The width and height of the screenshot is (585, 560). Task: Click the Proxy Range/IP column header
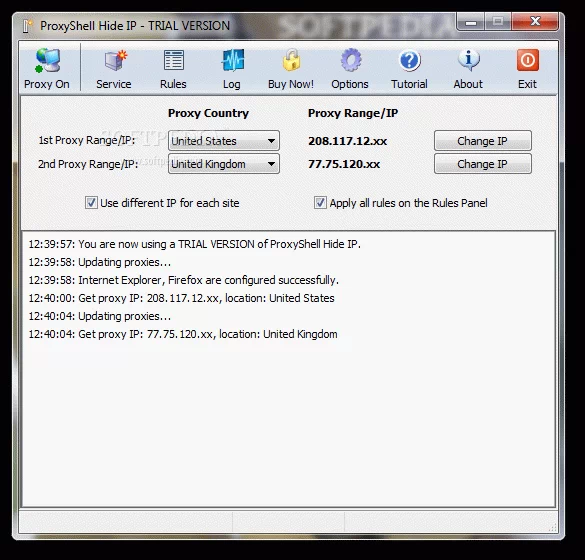pos(353,113)
